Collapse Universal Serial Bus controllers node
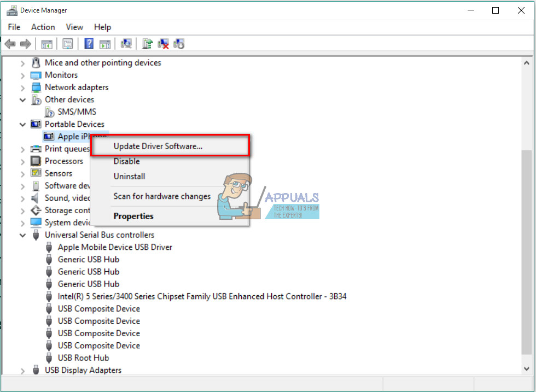536x392 pixels. pos(22,235)
